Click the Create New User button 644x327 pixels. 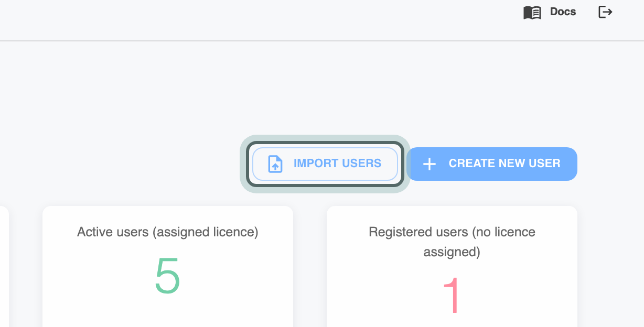tap(492, 164)
